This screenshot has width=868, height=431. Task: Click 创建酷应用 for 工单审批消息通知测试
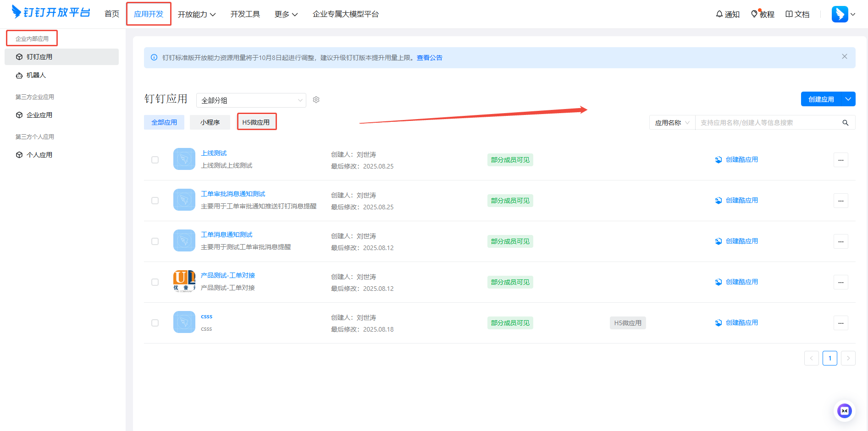click(x=736, y=200)
